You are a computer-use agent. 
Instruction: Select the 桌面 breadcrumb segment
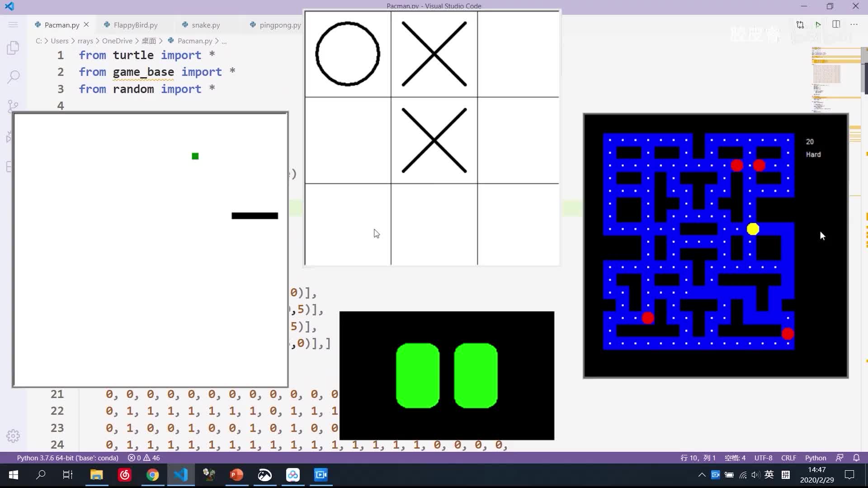149,41
